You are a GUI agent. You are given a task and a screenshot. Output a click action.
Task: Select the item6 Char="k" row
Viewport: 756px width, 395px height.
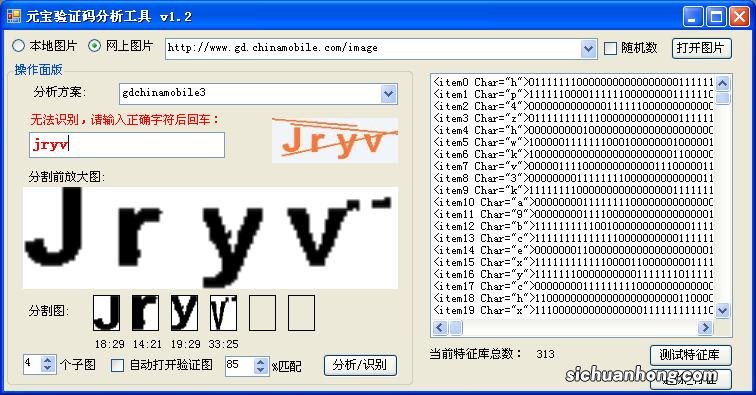click(573, 154)
